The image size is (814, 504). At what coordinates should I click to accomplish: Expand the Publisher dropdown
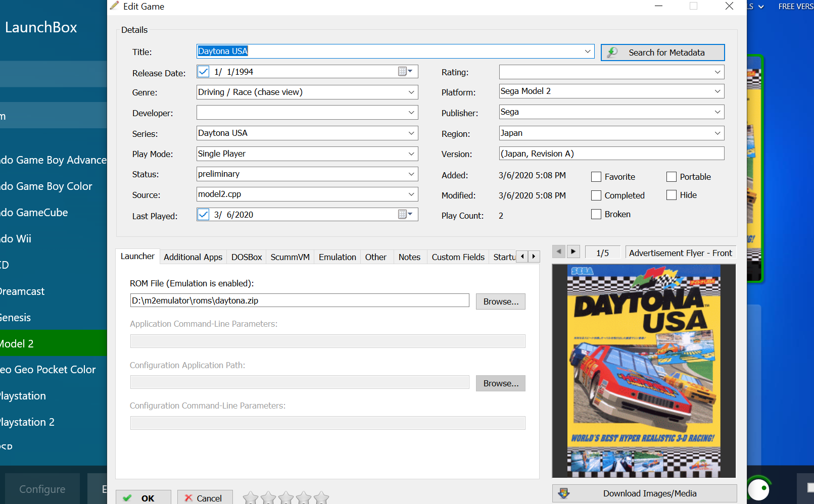tap(717, 112)
